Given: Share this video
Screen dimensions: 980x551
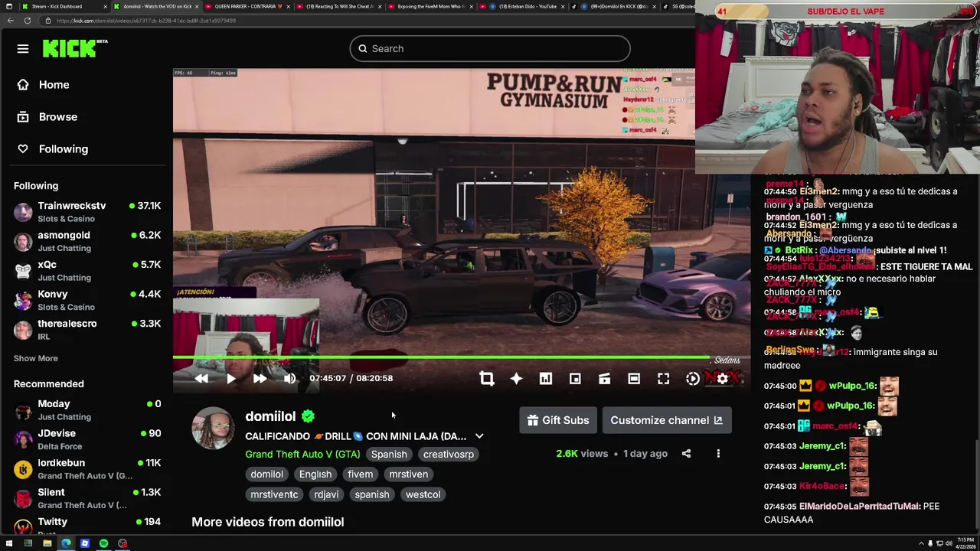Looking at the screenshot, I should 686,454.
